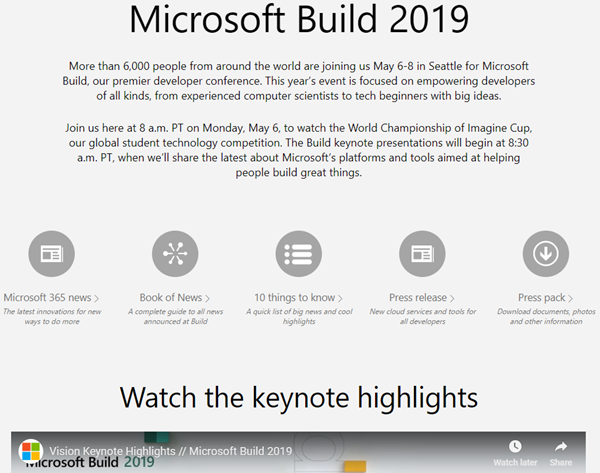Click the chevron next to Press release
600x473 pixels.
[x=452, y=298]
